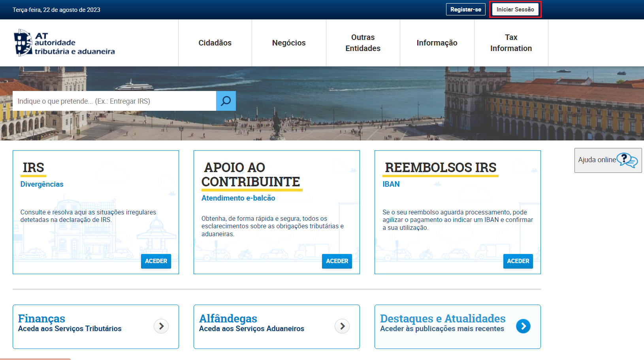
Task: Open the Destaques e Atualidades heading
Action: (443, 318)
